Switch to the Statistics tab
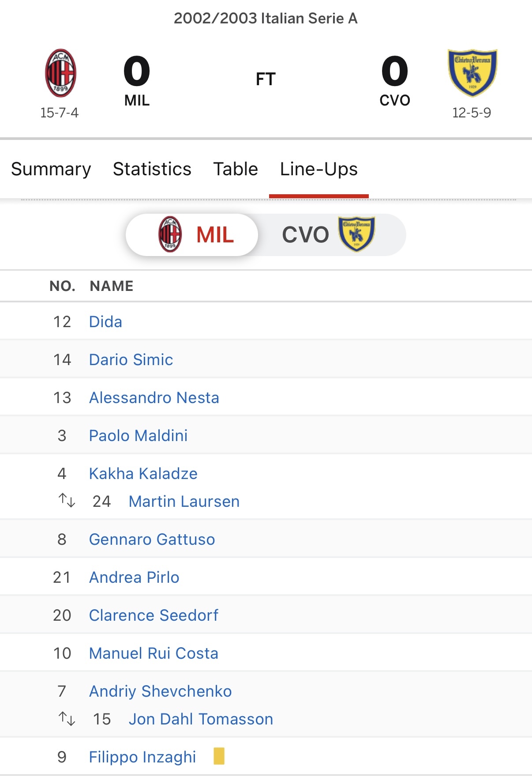The image size is (532, 777). (x=152, y=169)
